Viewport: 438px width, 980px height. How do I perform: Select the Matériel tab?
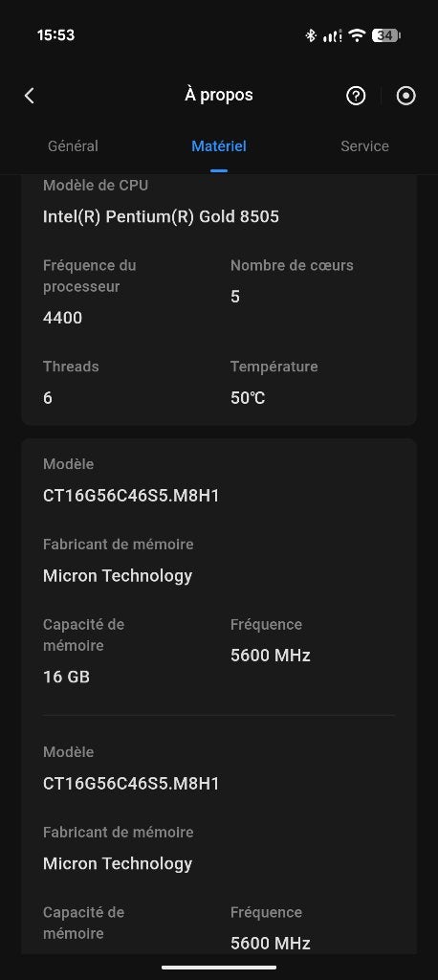219,146
